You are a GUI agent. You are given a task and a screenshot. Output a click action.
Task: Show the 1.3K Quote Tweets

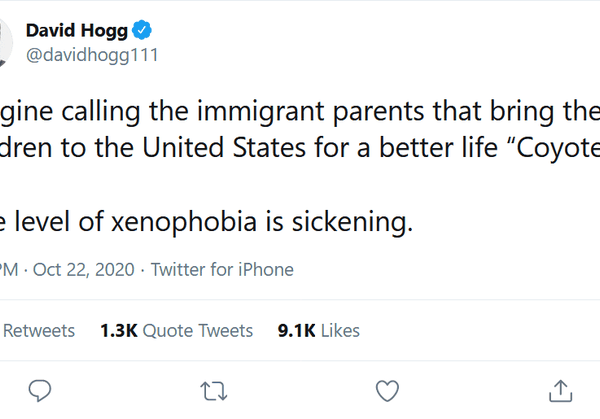pos(177,330)
